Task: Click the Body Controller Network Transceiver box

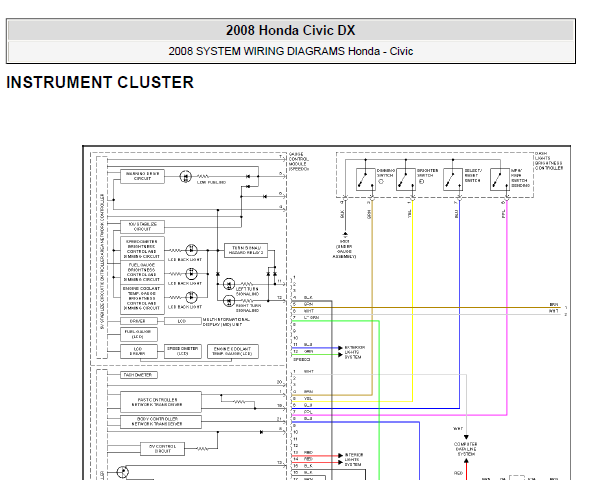Action: coord(161,422)
